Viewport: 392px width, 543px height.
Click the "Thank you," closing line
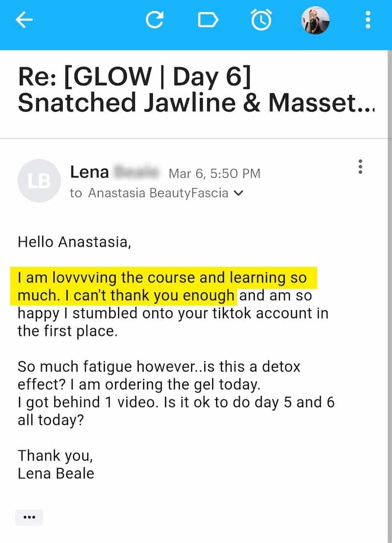(x=55, y=456)
